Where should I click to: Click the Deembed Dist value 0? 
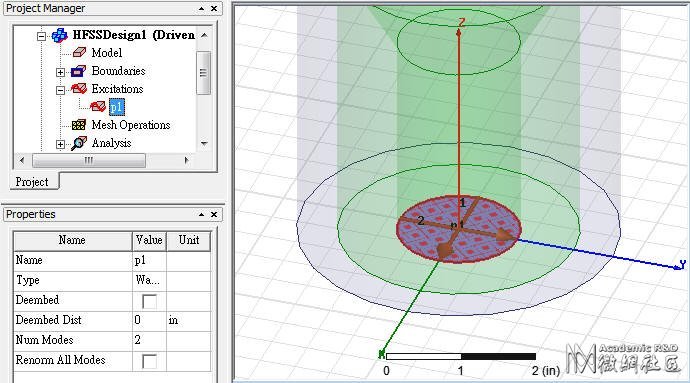click(149, 320)
